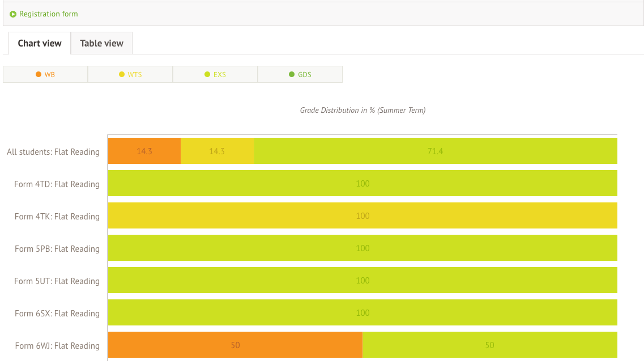Toggle the WB legend series
This screenshot has height=364, width=644.
pyautogui.click(x=45, y=74)
